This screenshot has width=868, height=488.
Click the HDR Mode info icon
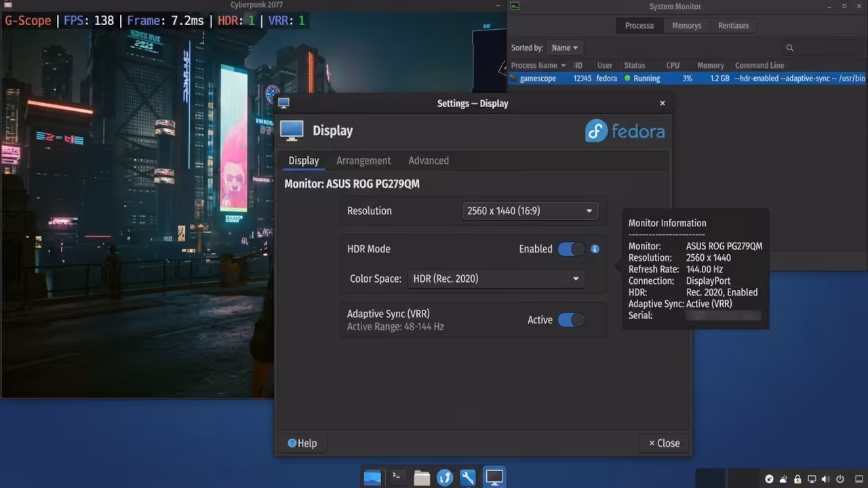click(x=595, y=249)
